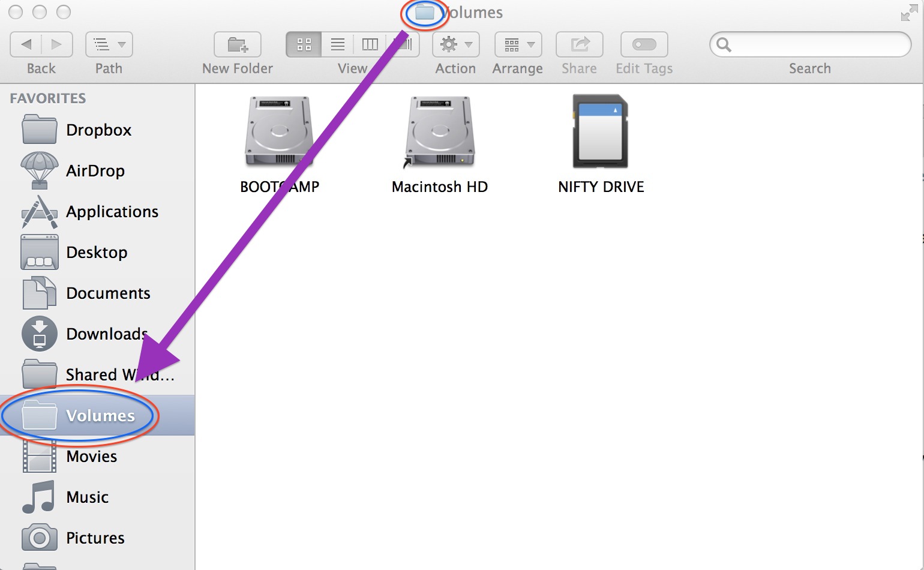This screenshot has width=924, height=570.
Task: Switch to icon view
Action: pyautogui.click(x=304, y=44)
